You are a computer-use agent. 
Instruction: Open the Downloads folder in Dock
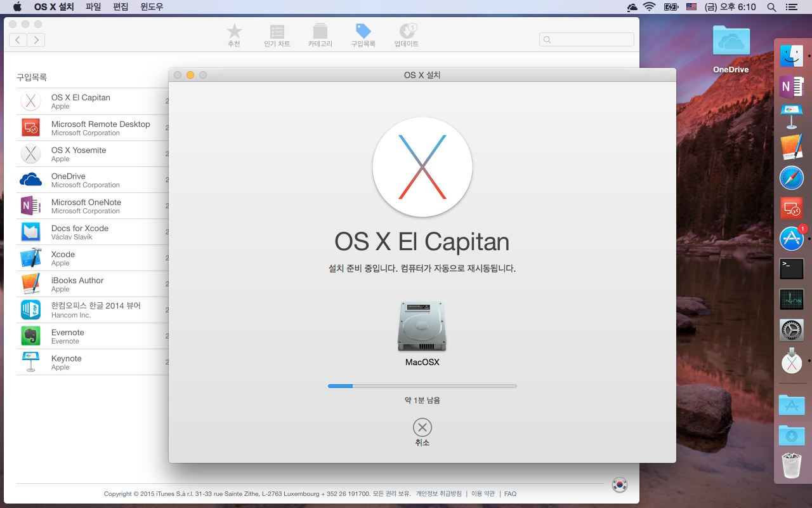[x=792, y=435]
